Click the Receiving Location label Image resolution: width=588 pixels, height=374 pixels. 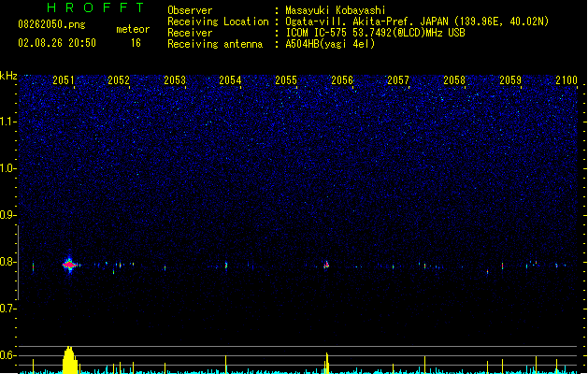tap(218, 22)
